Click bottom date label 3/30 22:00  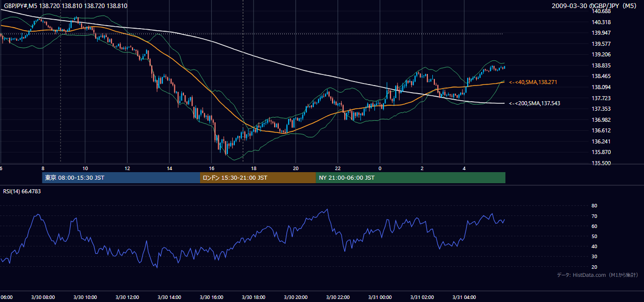338,297
